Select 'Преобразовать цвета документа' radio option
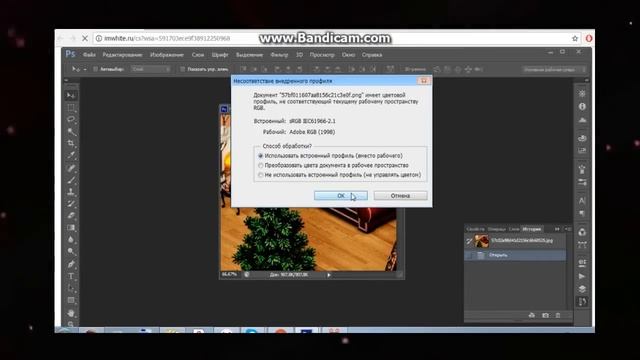 point(260,165)
